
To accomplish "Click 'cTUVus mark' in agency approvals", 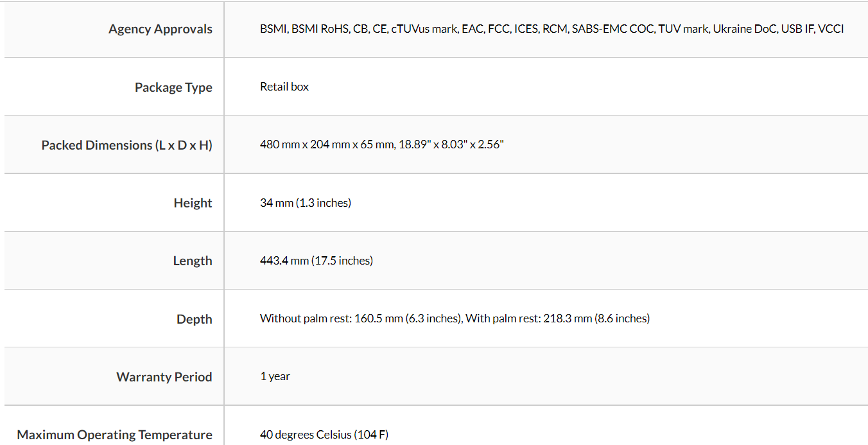I will pyautogui.click(x=424, y=29).
